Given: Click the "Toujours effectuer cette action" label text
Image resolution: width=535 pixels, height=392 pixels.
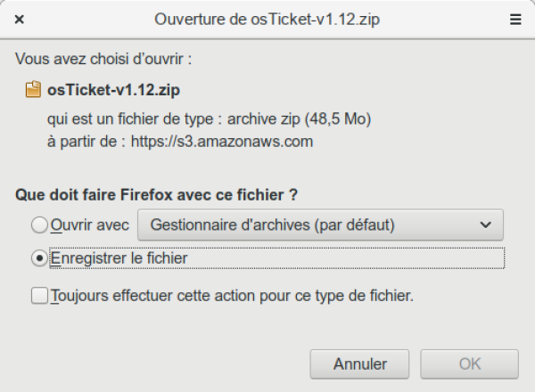Looking at the screenshot, I should [x=232, y=295].
